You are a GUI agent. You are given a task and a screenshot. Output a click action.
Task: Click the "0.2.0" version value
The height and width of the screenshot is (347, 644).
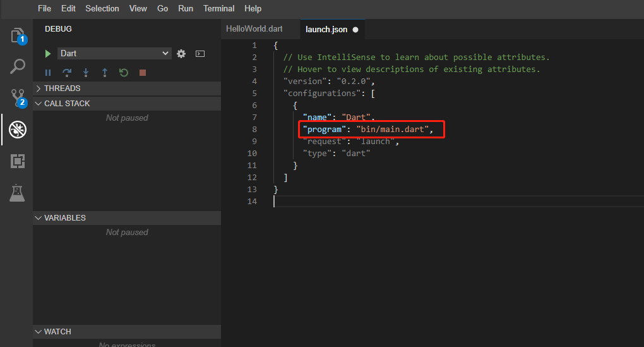coord(354,82)
